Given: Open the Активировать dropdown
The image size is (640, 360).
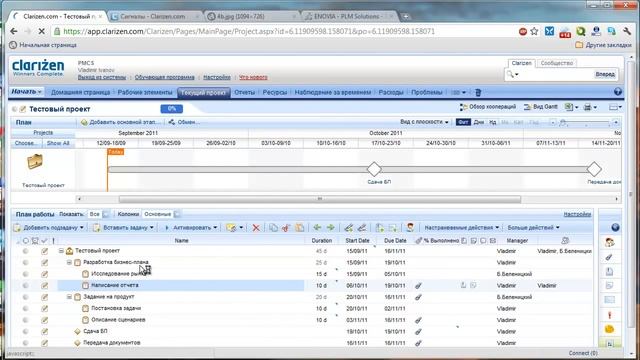Looking at the screenshot, I should [191, 228].
